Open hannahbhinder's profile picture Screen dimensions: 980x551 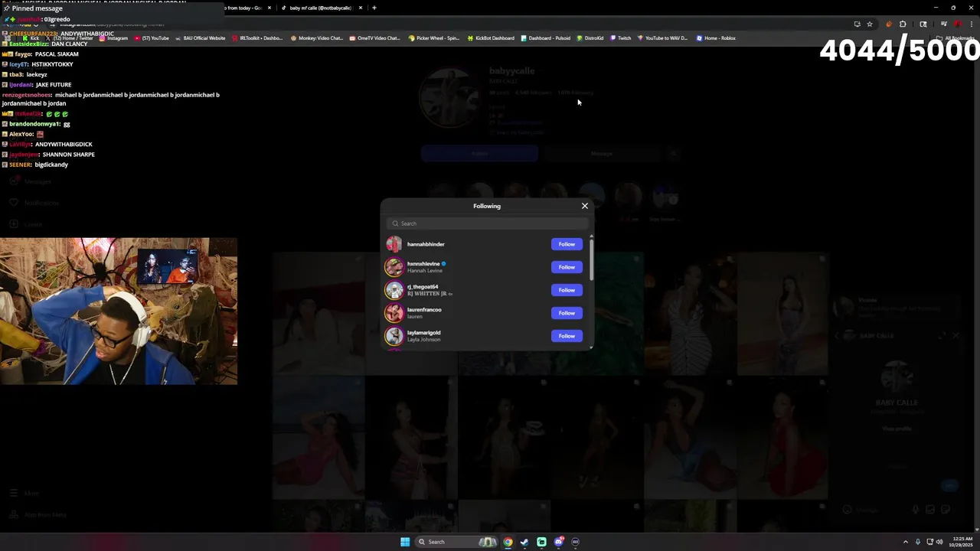tap(394, 244)
